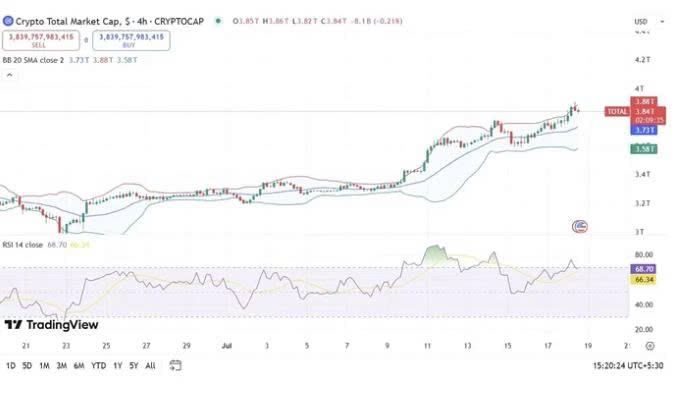The width and height of the screenshot is (675, 393).
Task: Click the TOTAL price label tag
Action: pyautogui.click(x=617, y=112)
